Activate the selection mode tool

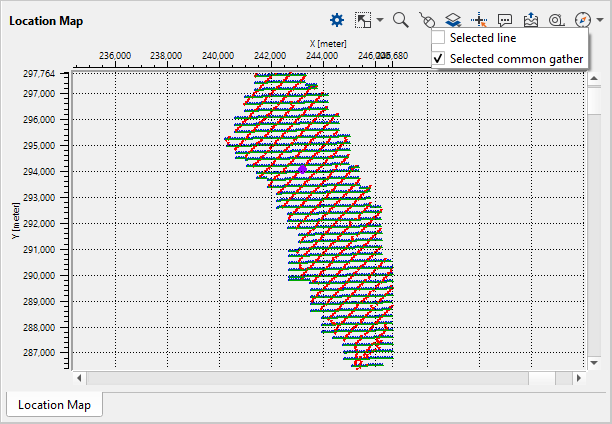click(x=362, y=19)
